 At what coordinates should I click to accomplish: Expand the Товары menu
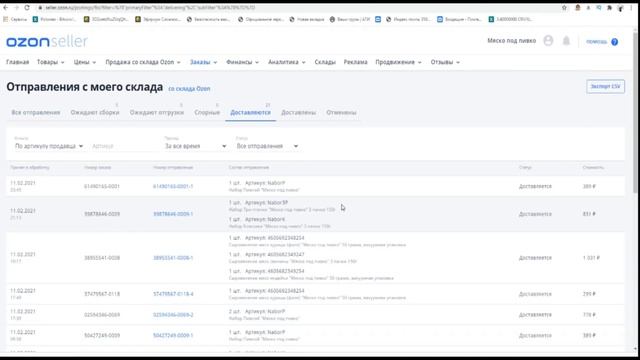tap(51, 62)
